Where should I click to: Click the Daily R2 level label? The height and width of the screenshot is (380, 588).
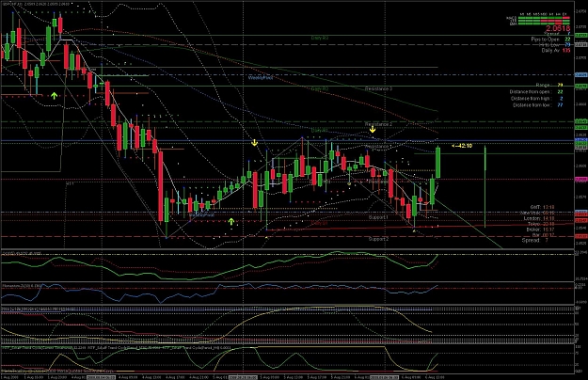click(x=320, y=88)
